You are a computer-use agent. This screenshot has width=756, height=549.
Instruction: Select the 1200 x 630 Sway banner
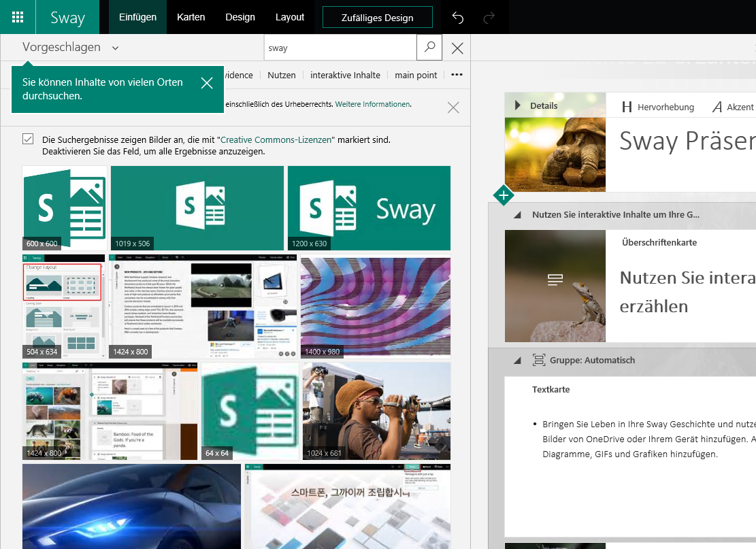(369, 208)
